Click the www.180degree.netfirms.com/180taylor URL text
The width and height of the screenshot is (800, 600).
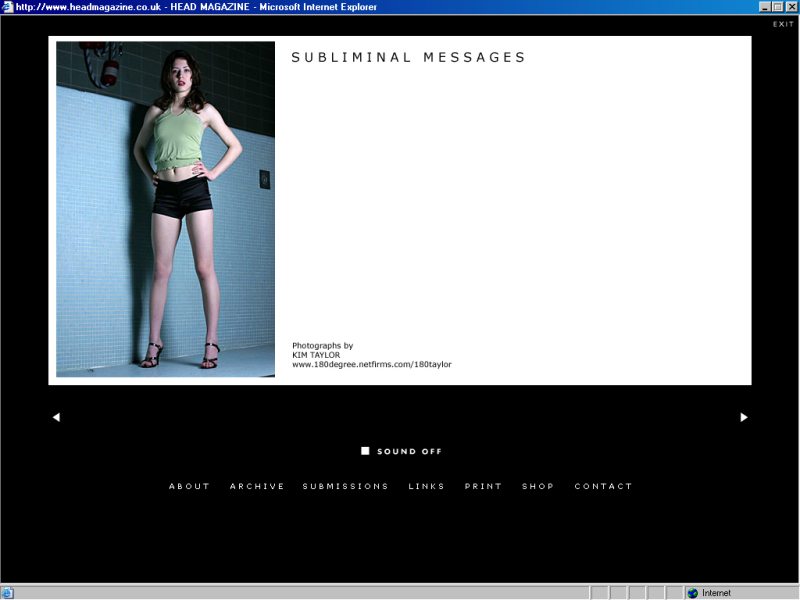(x=371, y=364)
